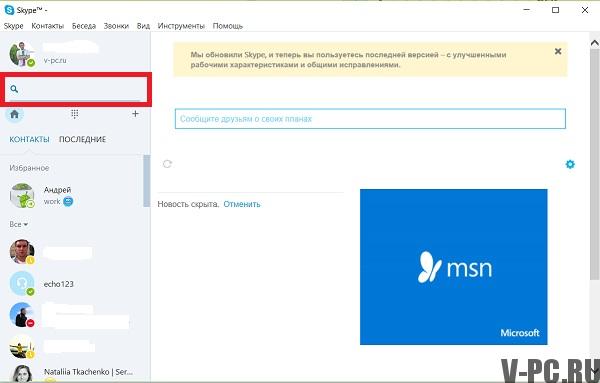
Task: Open the Инструменты menu
Action: point(181,26)
